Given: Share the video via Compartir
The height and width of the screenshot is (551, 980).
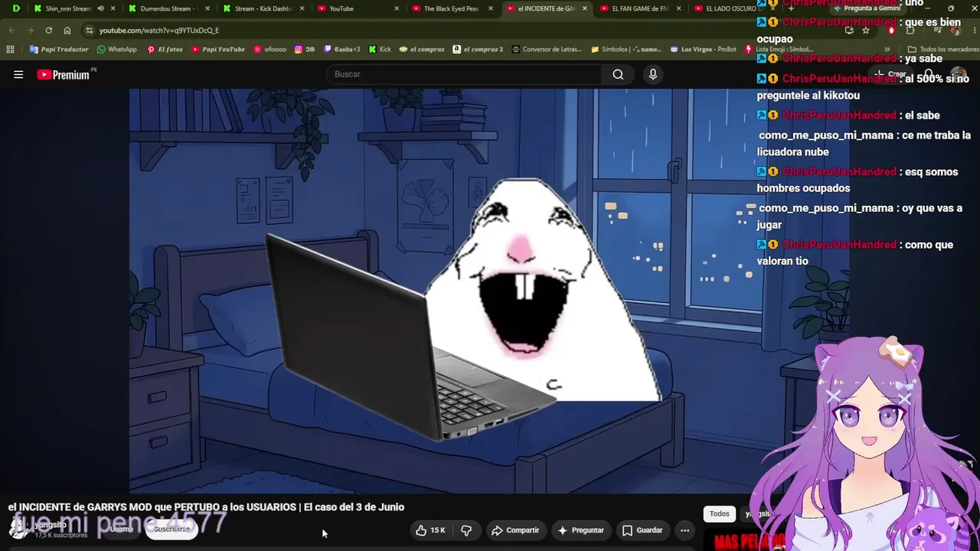Looking at the screenshot, I should point(515,530).
